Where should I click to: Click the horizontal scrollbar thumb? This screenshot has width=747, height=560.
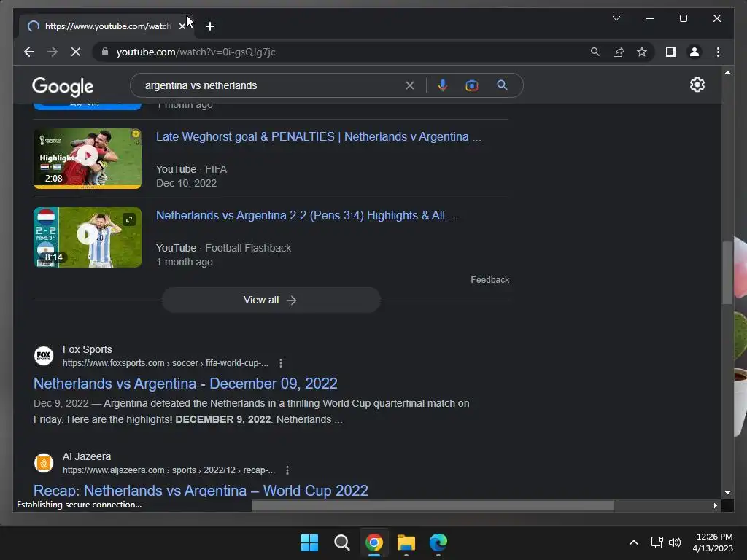point(433,506)
